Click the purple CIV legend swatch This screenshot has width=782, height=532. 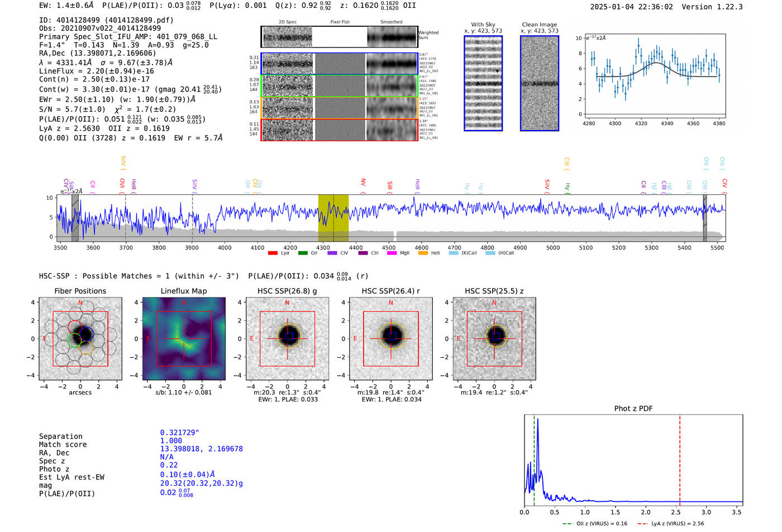pos(332,253)
